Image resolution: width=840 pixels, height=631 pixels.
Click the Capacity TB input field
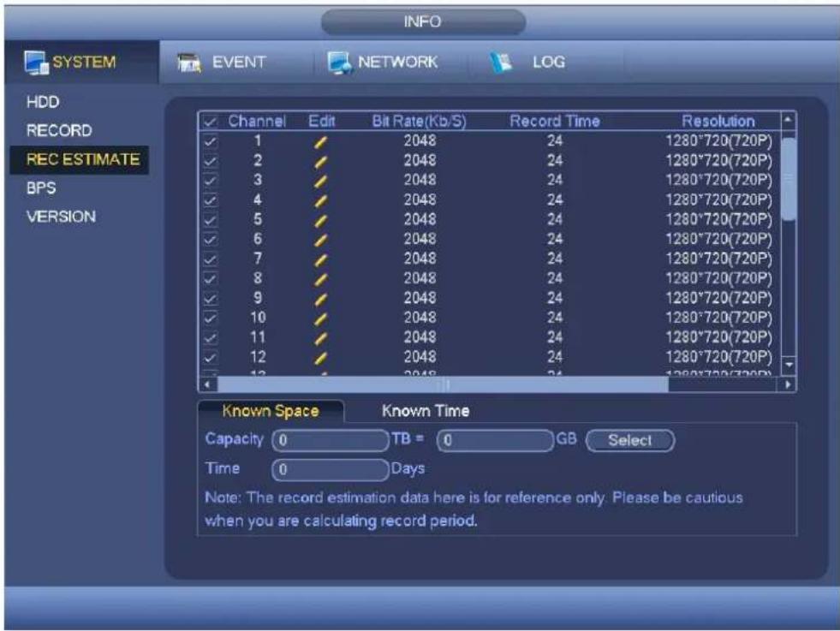click(330, 440)
